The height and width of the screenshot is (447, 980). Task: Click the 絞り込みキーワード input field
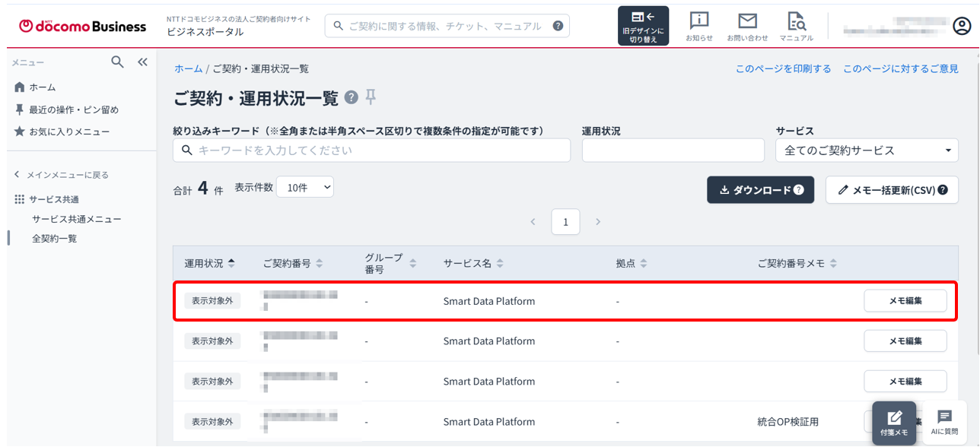[x=371, y=151]
